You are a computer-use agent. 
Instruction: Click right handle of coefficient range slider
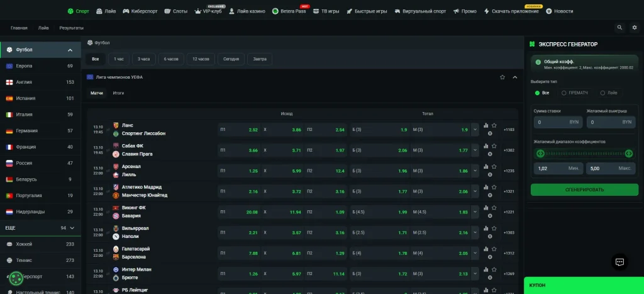[629, 154]
